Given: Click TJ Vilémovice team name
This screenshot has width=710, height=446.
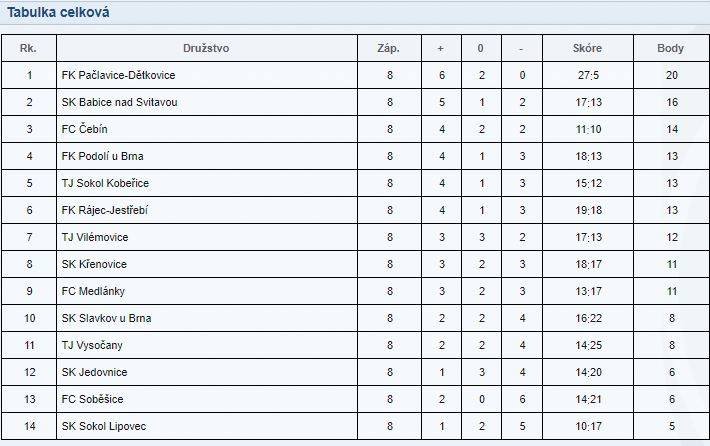Looking at the screenshot, I should point(95,237).
